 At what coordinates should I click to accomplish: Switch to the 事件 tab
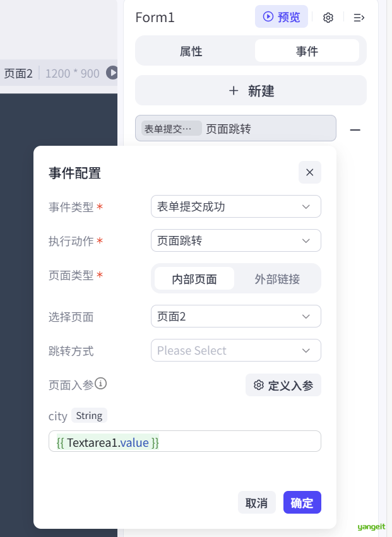307,51
